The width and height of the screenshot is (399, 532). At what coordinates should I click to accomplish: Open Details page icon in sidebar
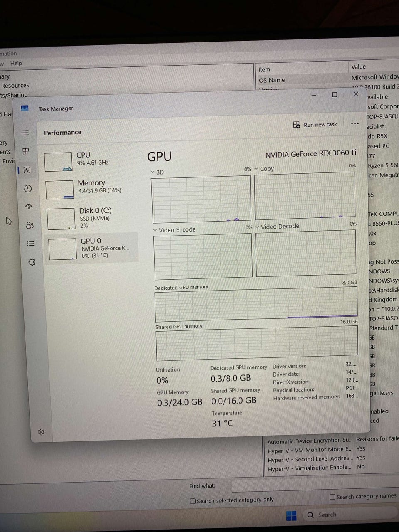pos(30,244)
